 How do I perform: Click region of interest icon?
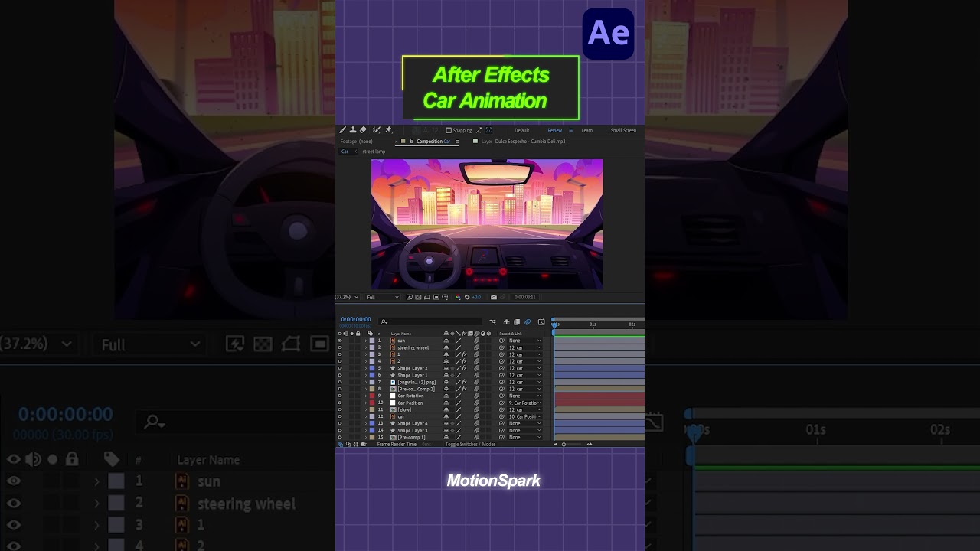pyautogui.click(x=436, y=297)
